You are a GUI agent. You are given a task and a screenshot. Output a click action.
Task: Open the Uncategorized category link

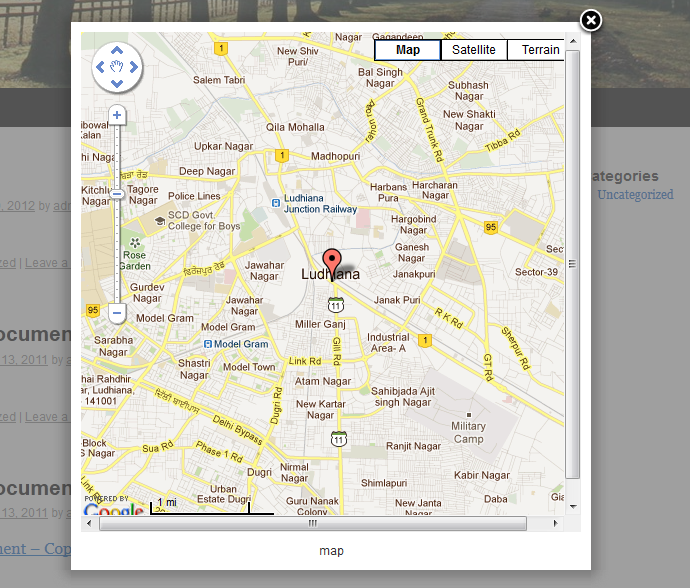[635, 195]
